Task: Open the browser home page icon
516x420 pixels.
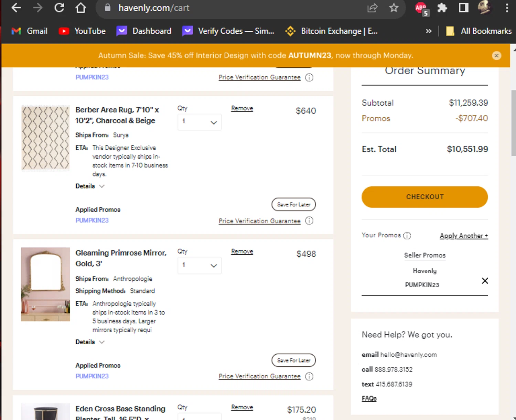Action: click(x=81, y=8)
